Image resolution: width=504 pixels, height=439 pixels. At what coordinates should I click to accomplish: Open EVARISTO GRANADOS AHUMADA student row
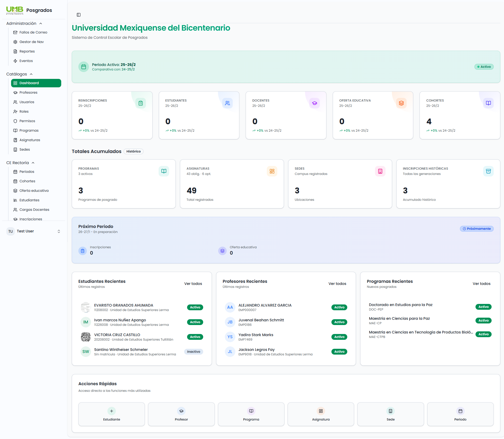click(x=142, y=307)
